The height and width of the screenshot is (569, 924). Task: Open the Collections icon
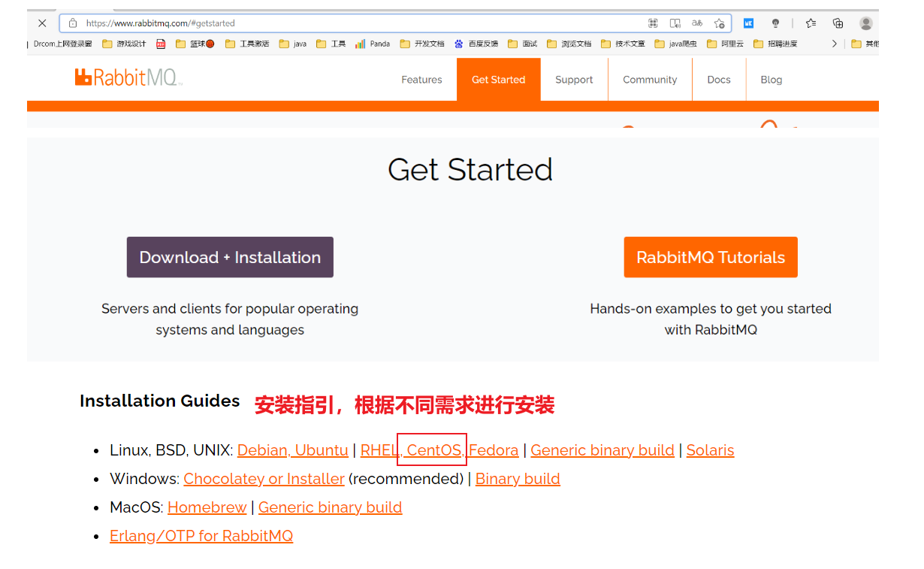(x=838, y=23)
